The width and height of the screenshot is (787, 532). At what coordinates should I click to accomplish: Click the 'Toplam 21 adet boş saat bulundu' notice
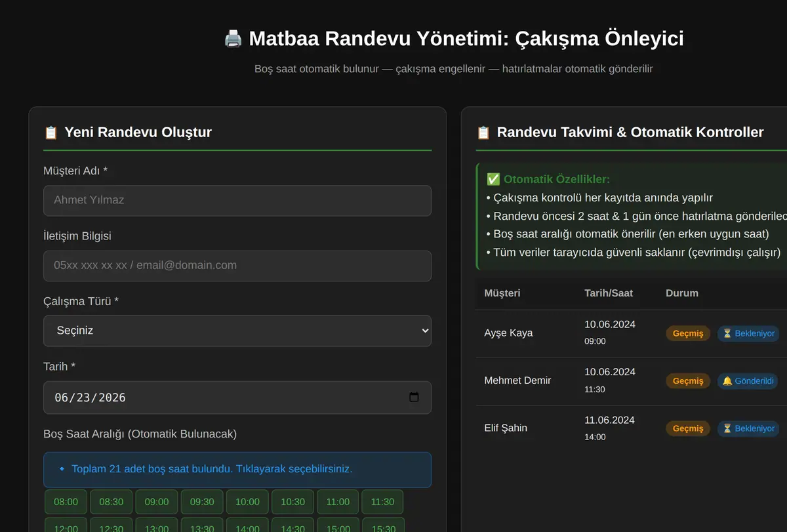(x=237, y=470)
